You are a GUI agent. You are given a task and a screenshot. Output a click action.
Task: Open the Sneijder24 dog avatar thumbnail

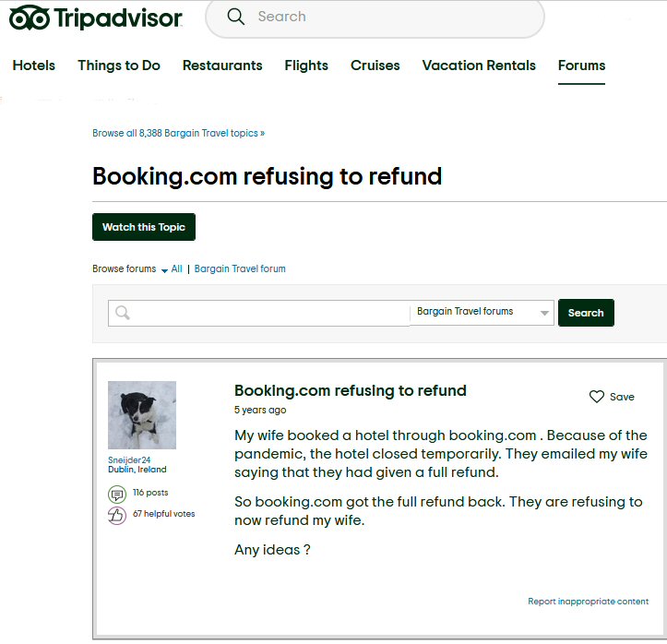coord(142,415)
